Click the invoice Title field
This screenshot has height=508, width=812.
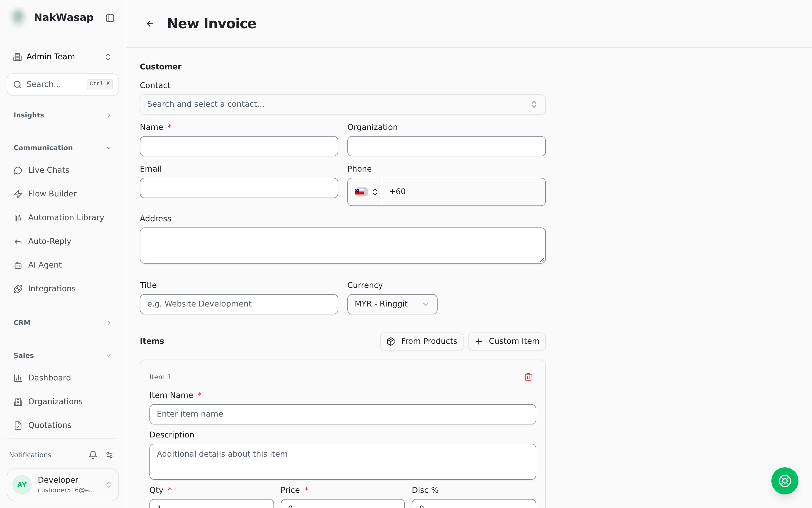(x=239, y=304)
